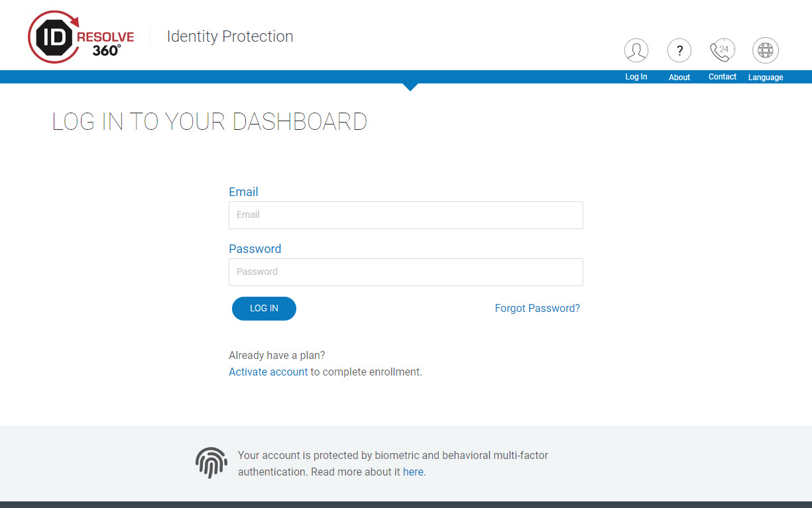Click into the Password input field

(406, 272)
